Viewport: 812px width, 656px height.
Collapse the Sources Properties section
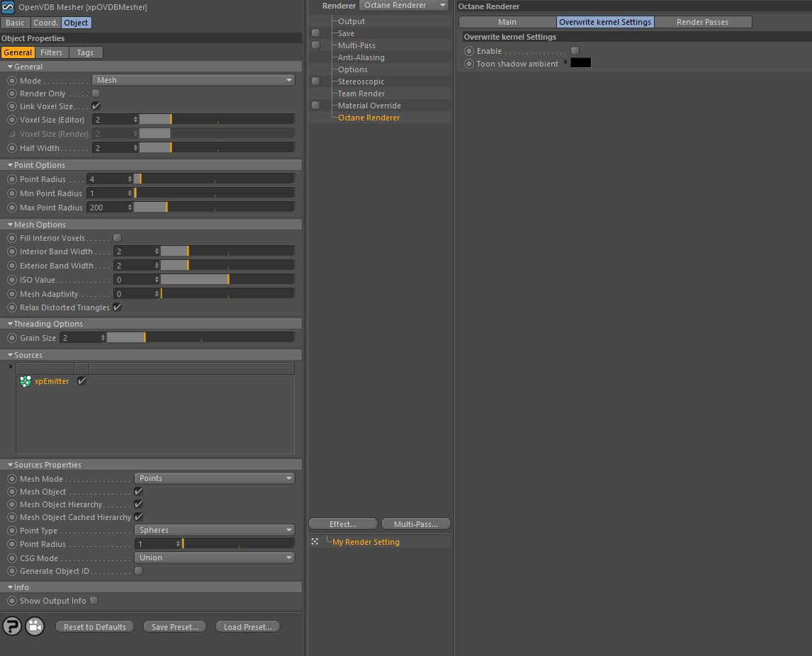click(10, 465)
